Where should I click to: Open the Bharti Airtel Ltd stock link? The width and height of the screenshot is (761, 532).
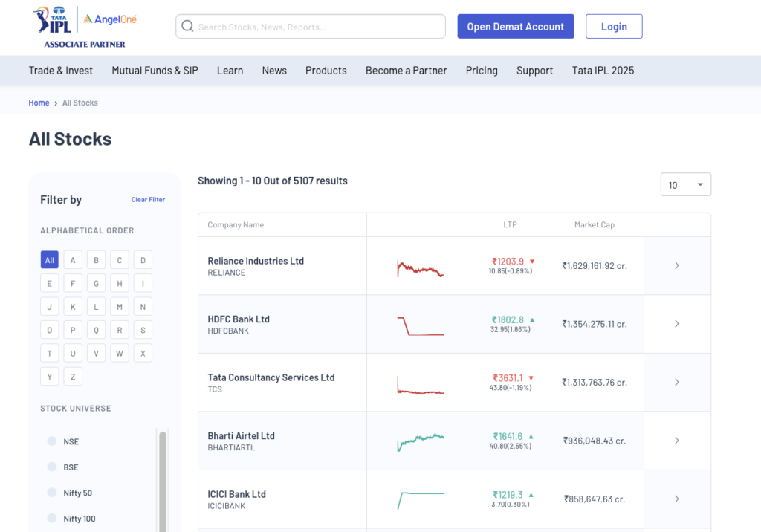pyautogui.click(x=242, y=435)
